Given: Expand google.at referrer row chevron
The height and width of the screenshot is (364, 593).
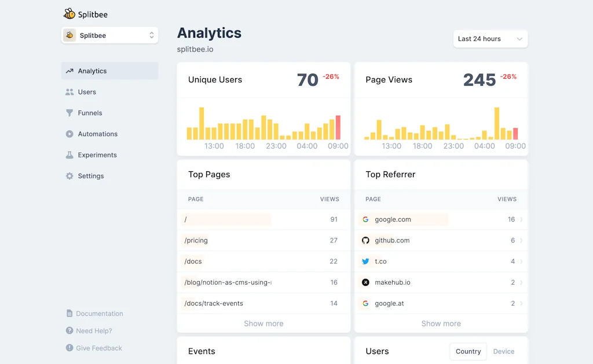Looking at the screenshot, I should pyautogui.click(x=521, y=303).
